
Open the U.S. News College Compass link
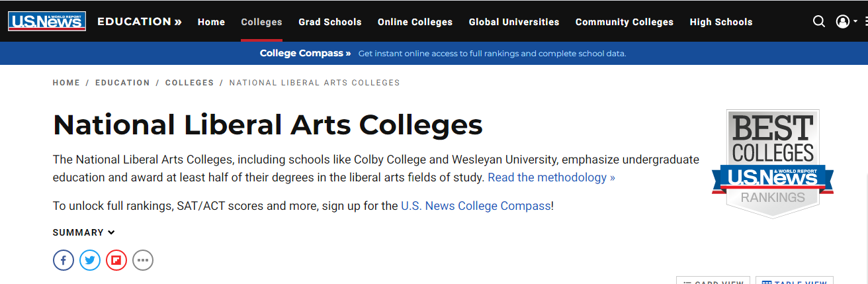[476, 206]
